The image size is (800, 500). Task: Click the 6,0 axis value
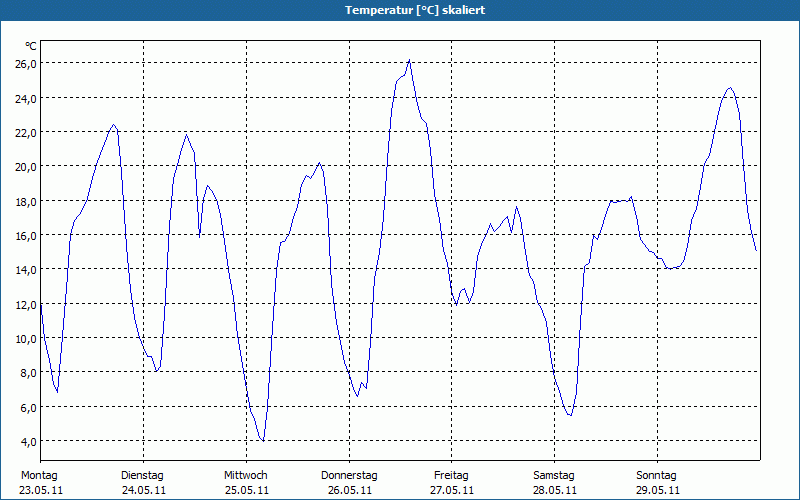tap(29, 408)
